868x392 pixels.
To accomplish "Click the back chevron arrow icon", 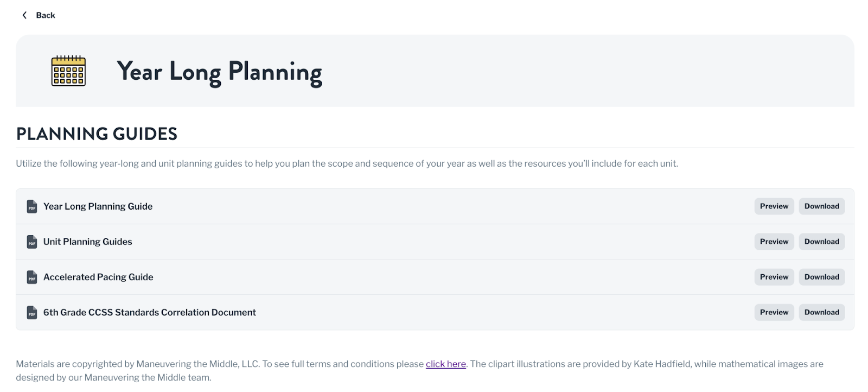I will click(24, 15).
